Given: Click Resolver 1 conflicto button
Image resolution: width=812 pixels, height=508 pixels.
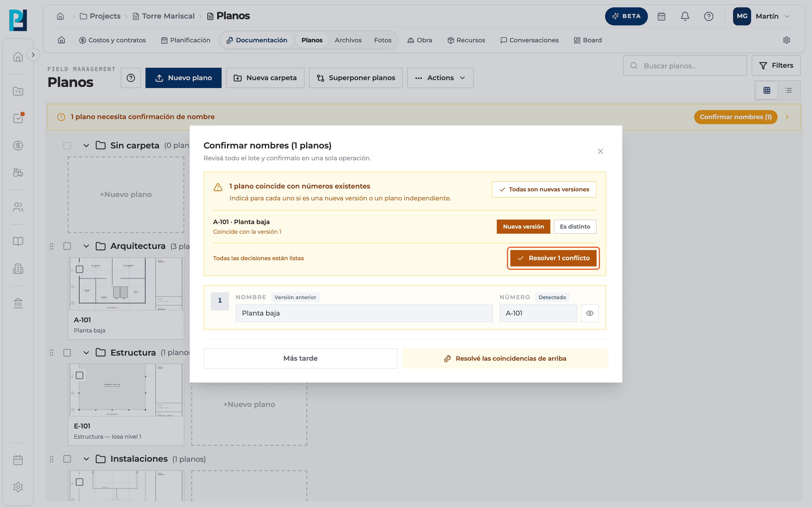Looking at the screenshot, I should (553, 258).
